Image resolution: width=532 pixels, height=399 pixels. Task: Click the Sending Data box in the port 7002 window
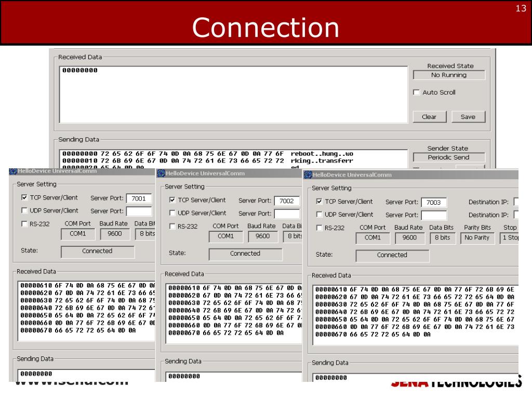(x=234, y=377)
